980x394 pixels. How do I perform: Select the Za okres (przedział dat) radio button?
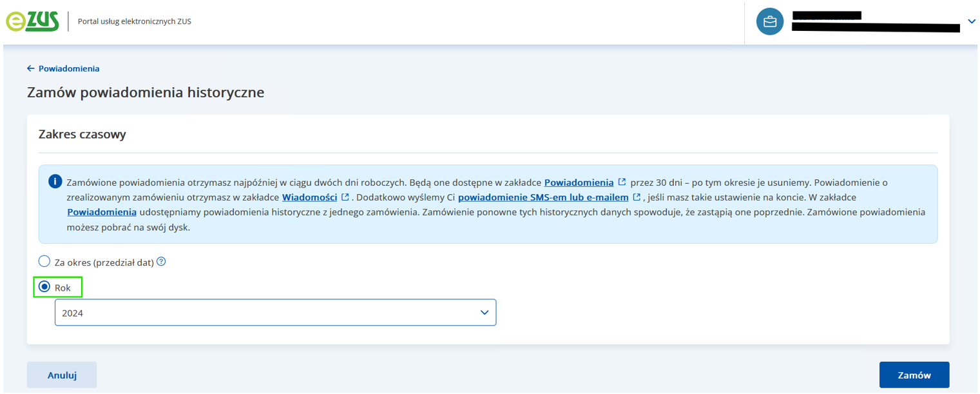(44, 262)
